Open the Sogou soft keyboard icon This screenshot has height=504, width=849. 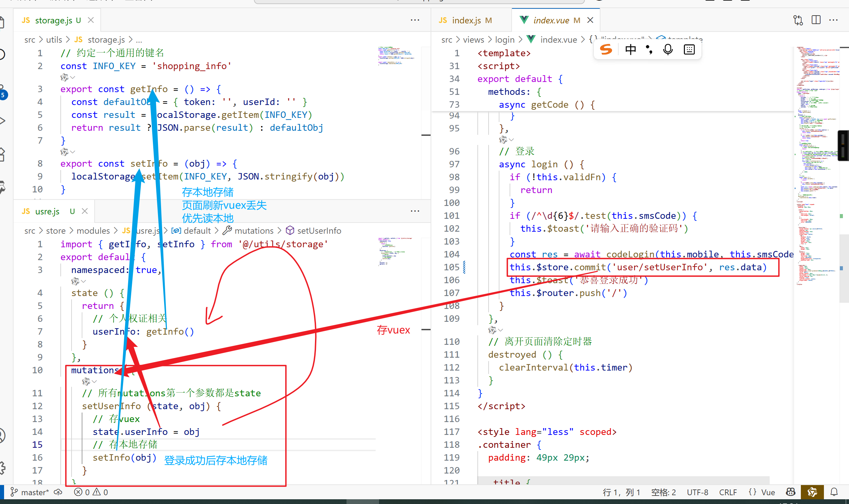(689, 50)
